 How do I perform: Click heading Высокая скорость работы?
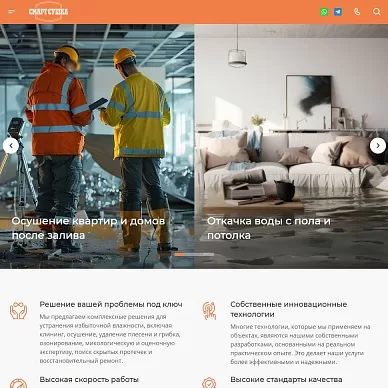coord(89,380)
